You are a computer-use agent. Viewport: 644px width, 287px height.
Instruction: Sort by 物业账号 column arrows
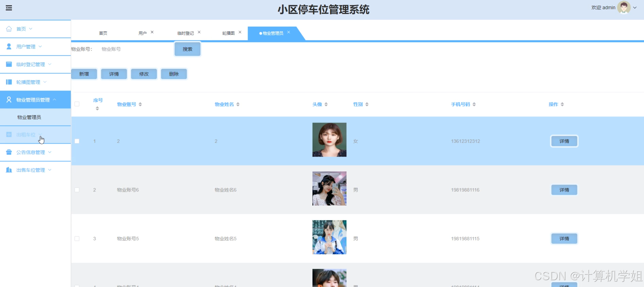point(140,104)
